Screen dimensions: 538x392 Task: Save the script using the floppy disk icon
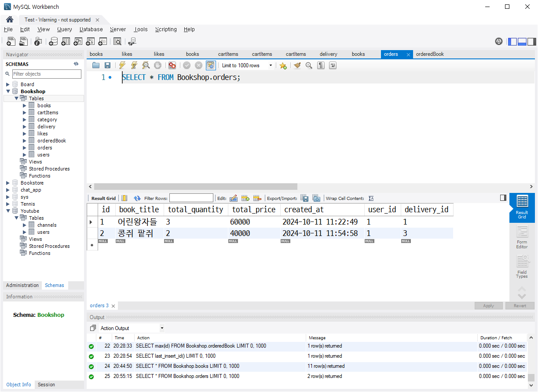pyautogui.click(x=107, y=65)
